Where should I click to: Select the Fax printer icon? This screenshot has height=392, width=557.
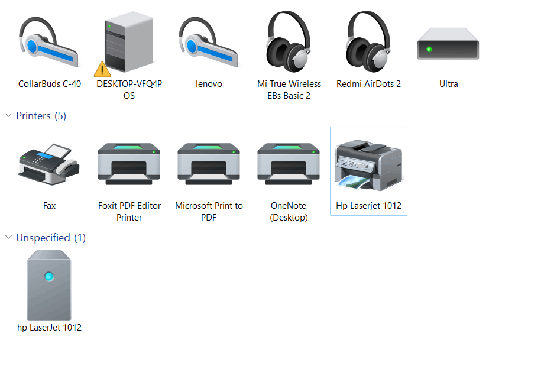pos(49,164)
